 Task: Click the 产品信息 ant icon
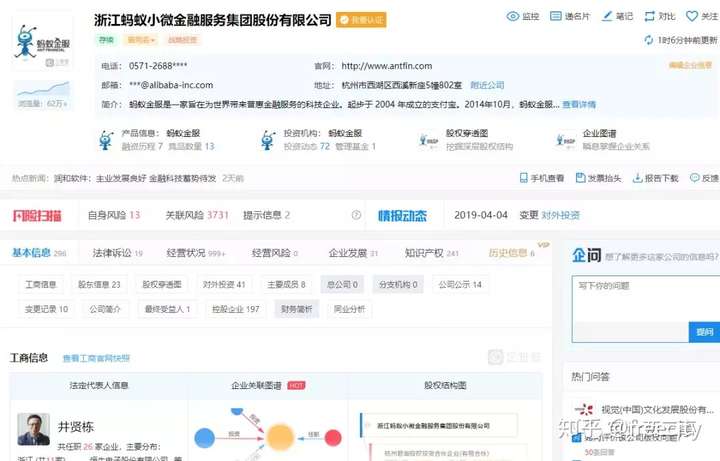click(x=106, y=140)
